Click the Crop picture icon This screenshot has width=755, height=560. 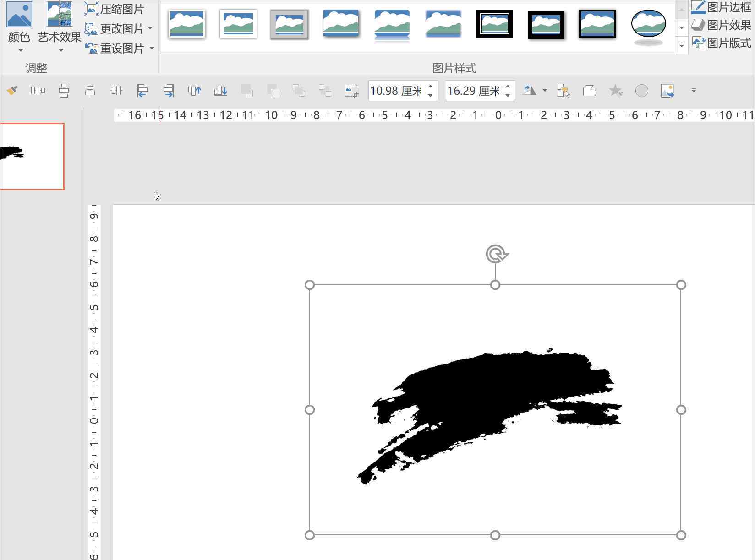pyautogui.click(x=351, y=91)
